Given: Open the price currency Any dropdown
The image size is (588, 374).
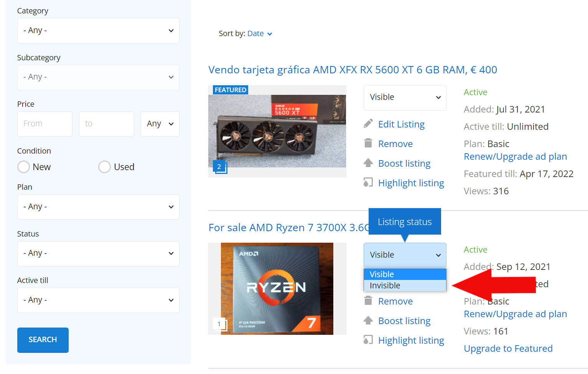Looking at the screenshot, I should point(160,124).
